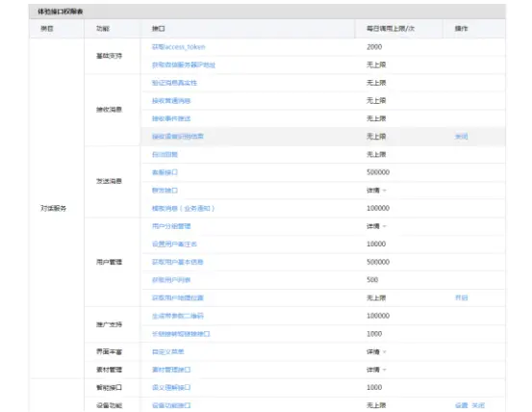Viewport: 532px width, 412px height.
Task: Open the 用户分组管理 link
Action: coord(171,226)
